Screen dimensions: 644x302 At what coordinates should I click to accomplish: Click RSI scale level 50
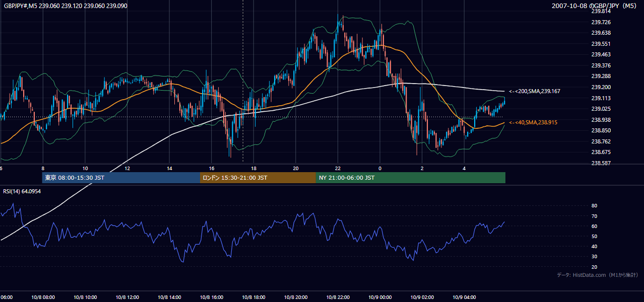coord(594,236)
